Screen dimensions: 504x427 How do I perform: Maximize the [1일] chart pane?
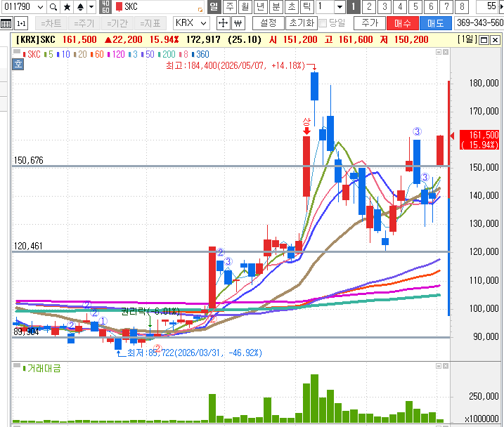(484, 40)
